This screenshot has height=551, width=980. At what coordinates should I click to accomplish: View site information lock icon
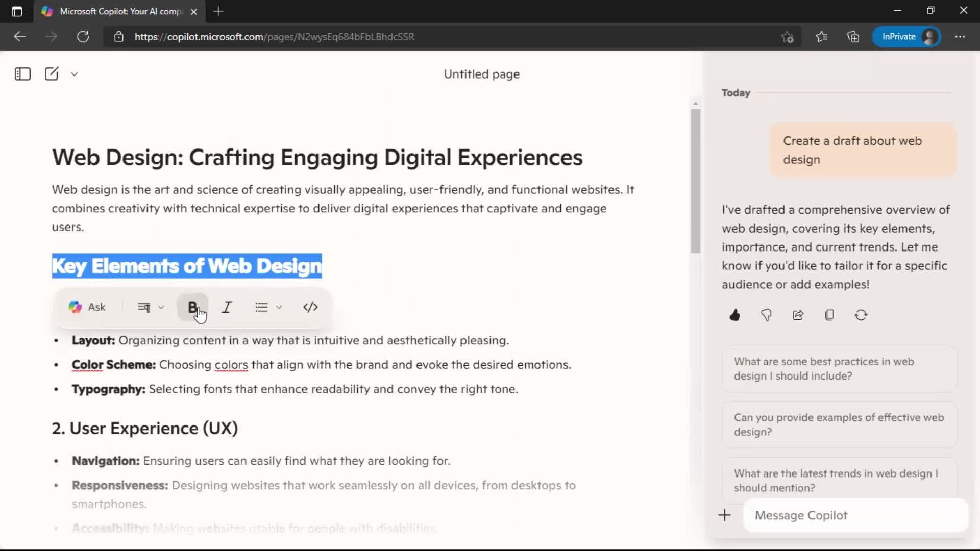coord(118,37)
